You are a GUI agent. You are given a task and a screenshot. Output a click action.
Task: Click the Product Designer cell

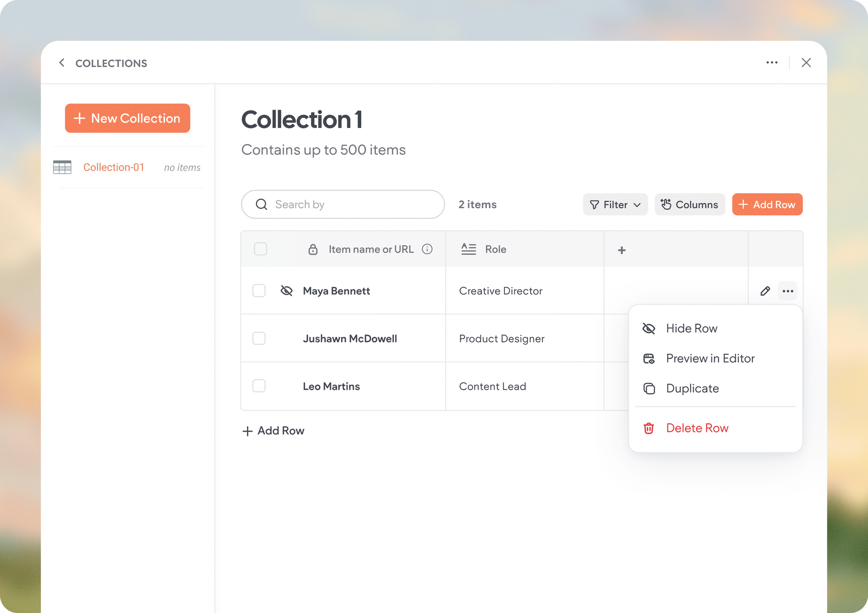pyautogui.click(x=524, y=338)
